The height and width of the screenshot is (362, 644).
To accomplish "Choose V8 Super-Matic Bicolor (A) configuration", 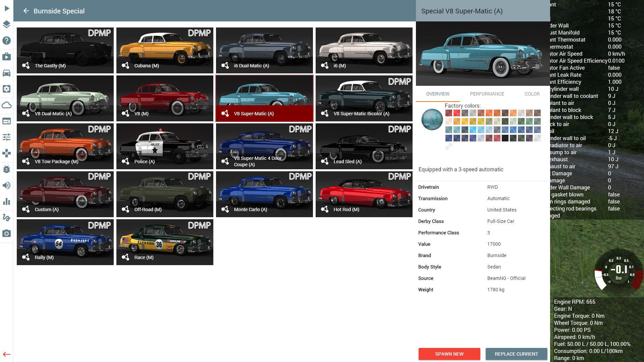I will 364,98.
